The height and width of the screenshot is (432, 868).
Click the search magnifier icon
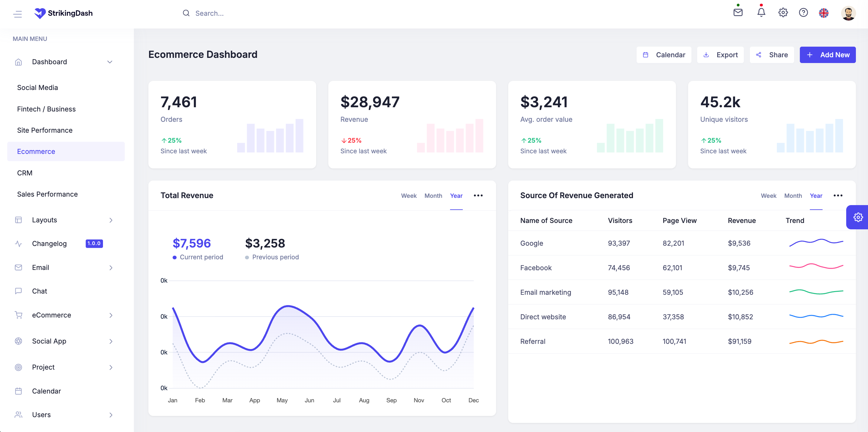[186, 13]
